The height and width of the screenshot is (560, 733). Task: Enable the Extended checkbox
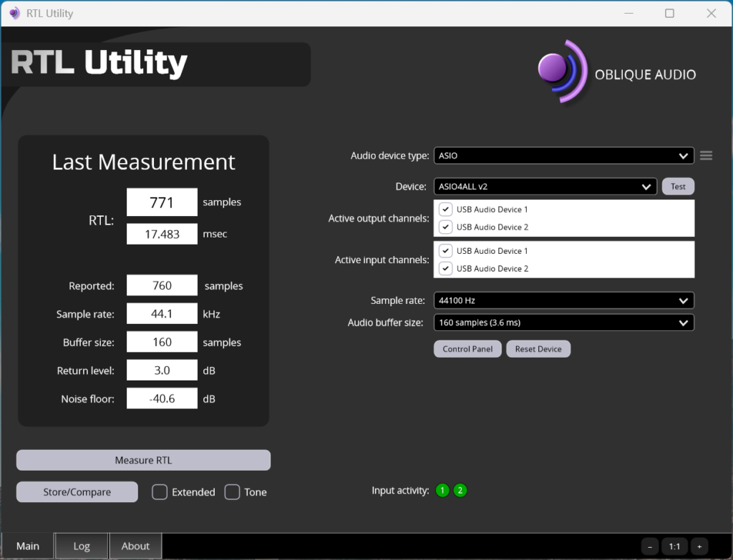coord(160,492)
